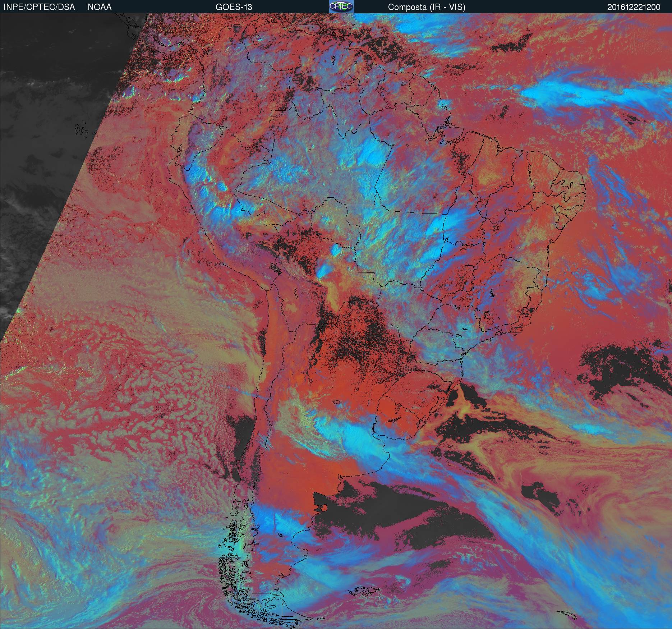
Task: Click the small Federal District outline in Brazil
Action: pyautogui.click(x=470, y=268)
